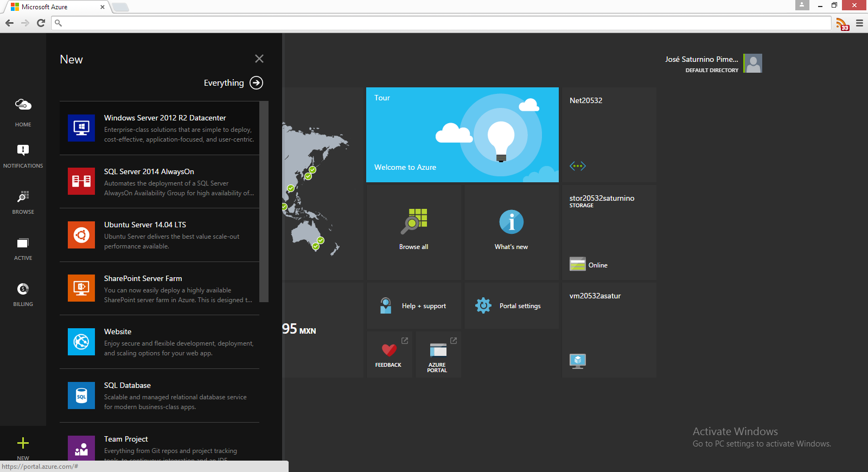The width and height of the screenshot is (868, 472).
Task: Click the Net20532 tile title
Action: click(x=586, y=100)
